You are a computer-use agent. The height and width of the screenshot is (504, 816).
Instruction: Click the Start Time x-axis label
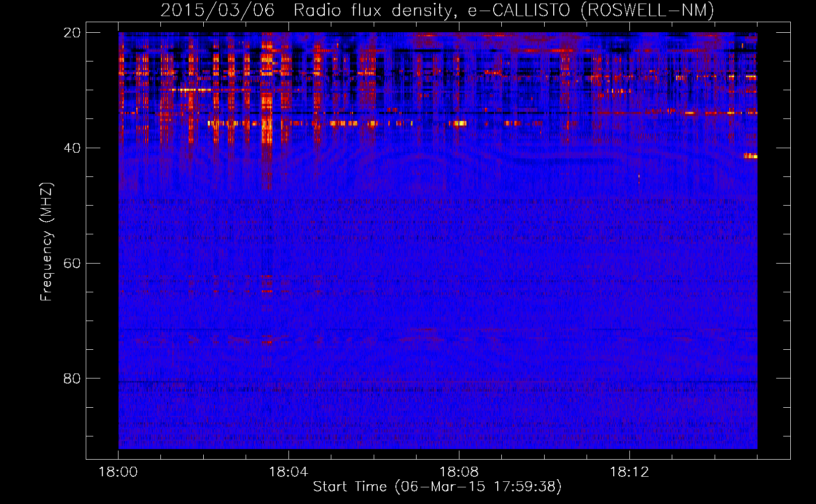click(437, 487)
